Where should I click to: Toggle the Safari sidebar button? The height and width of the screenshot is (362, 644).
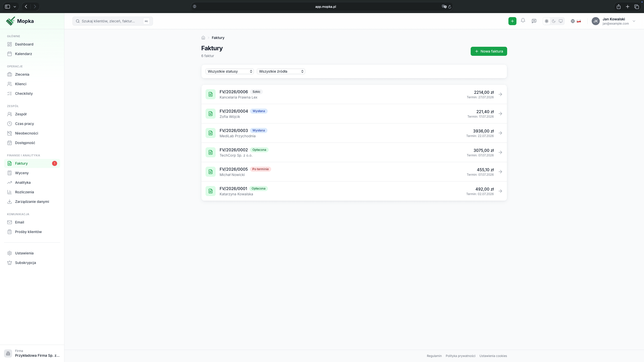(8, 7)
